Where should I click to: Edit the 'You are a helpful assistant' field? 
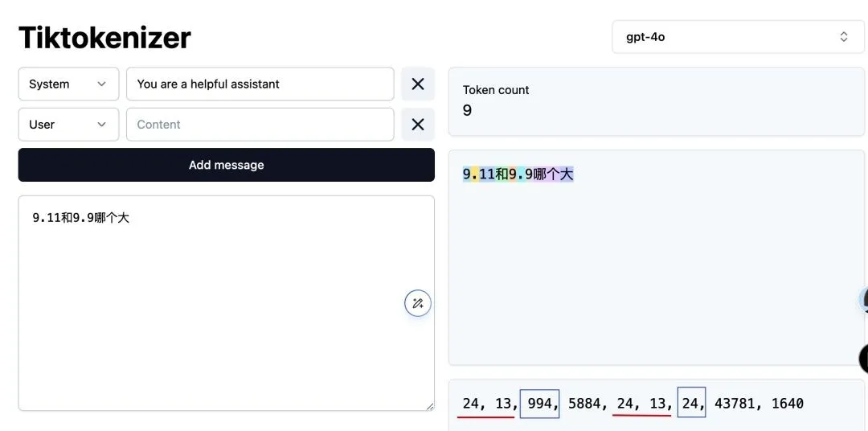pyautogui.click(x=260, y=84)
